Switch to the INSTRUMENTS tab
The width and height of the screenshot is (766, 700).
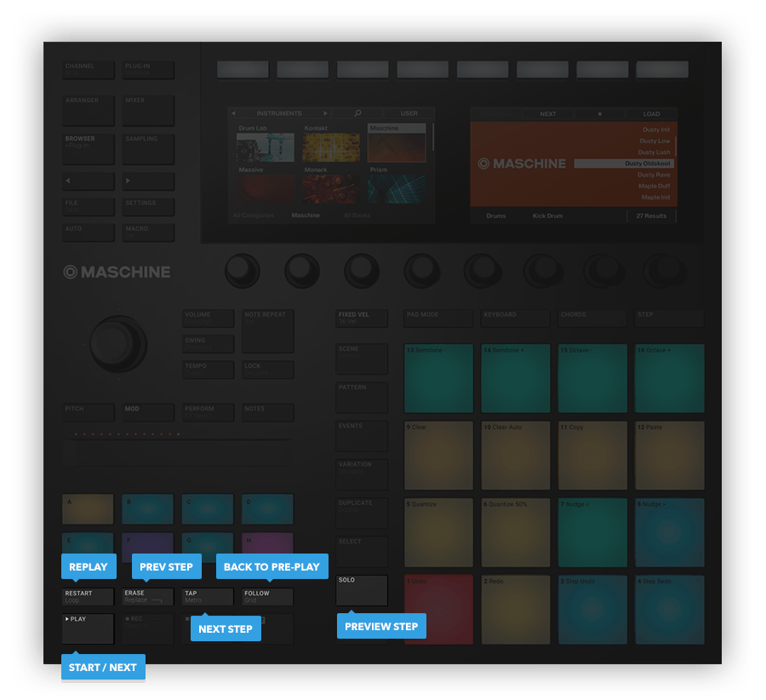pyautogui.click(x=279, y=113)
